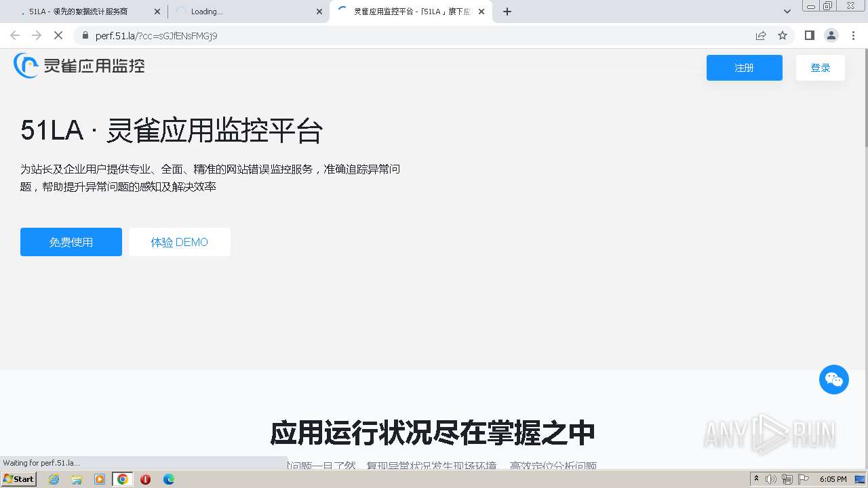Open File Explorer from taskbar

77,479
